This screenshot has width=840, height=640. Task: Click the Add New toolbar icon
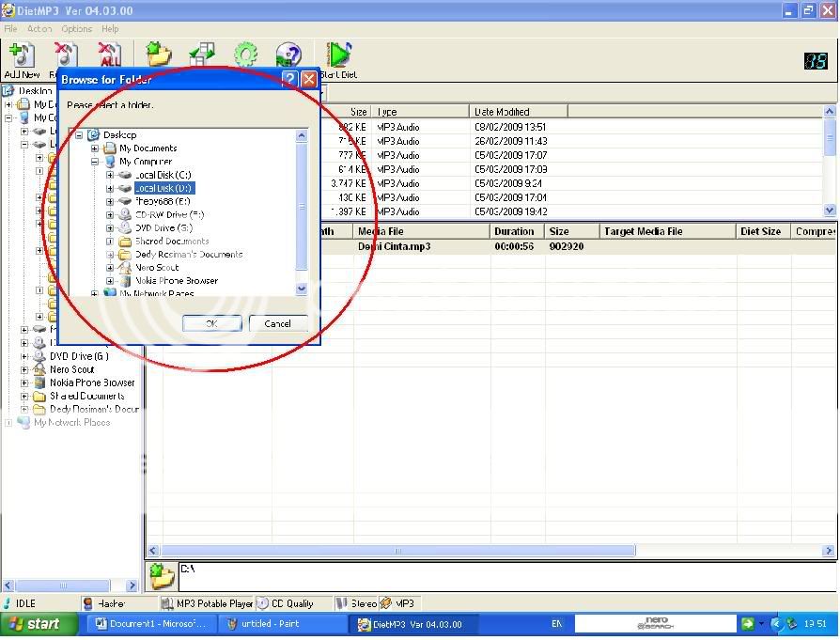(x=22, y=56)
